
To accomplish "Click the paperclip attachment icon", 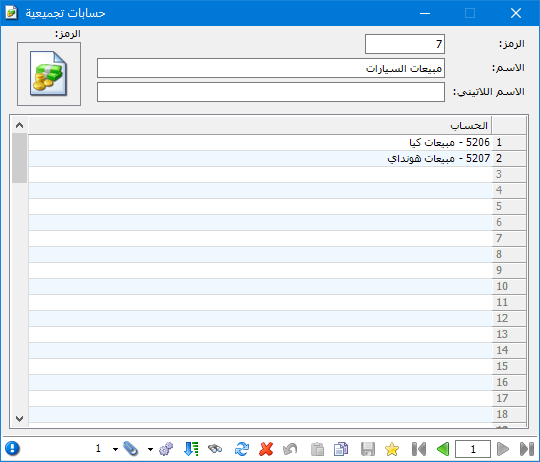I will (131, 449).
